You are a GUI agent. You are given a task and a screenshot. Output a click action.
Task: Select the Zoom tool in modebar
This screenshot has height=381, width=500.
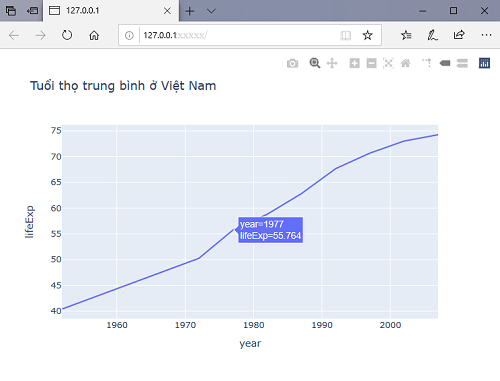(315, 63)
